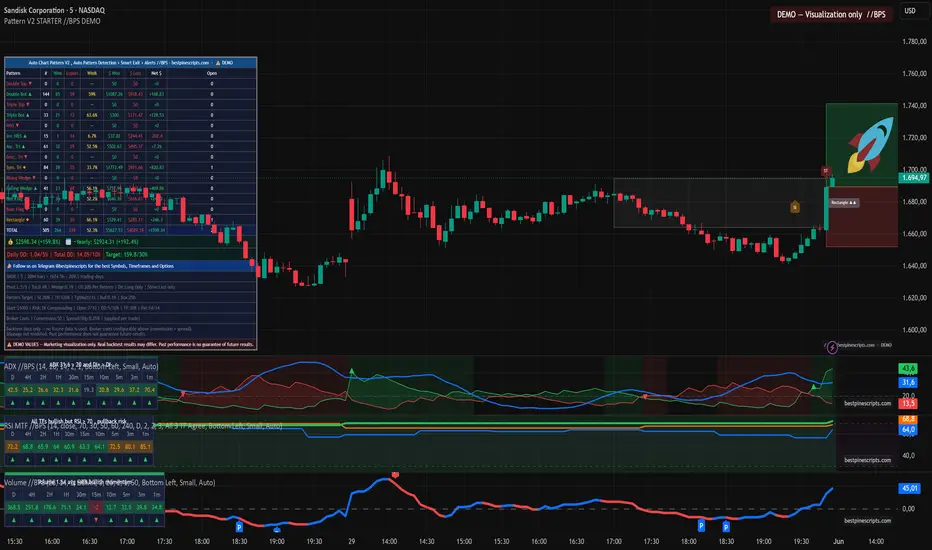Click the volume daily value 368.5
Viewport: 932px width, 550px height.
coord(14,507)
